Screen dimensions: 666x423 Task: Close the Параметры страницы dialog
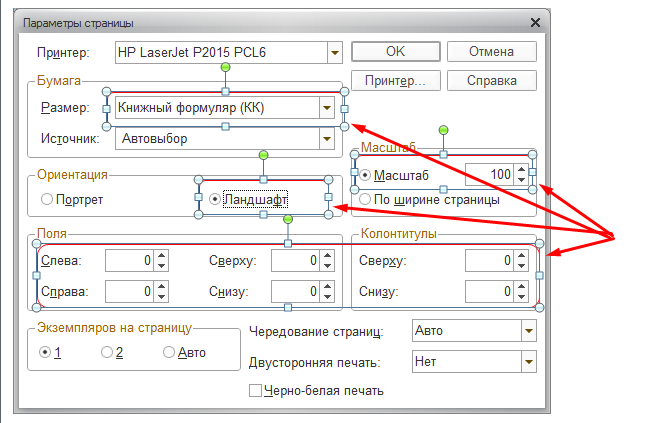pos(535,23)
